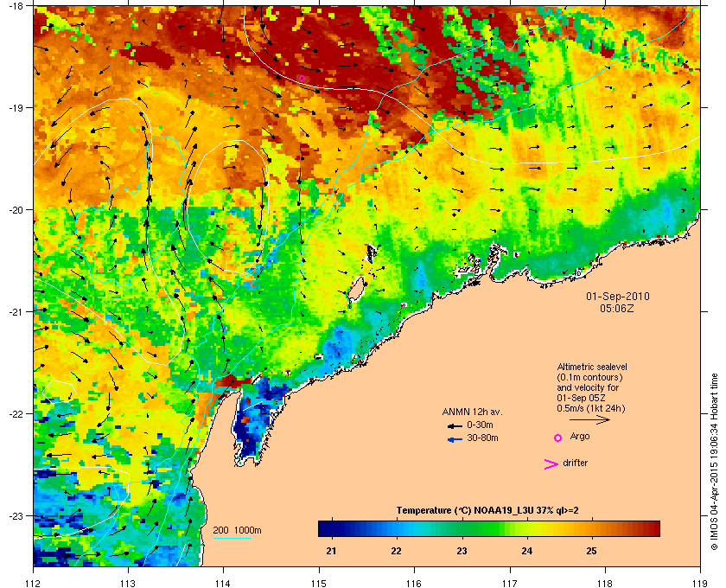This screenshot has width=726, height=588.
Task: Click the temperature color bar
Action: point(489,528)
